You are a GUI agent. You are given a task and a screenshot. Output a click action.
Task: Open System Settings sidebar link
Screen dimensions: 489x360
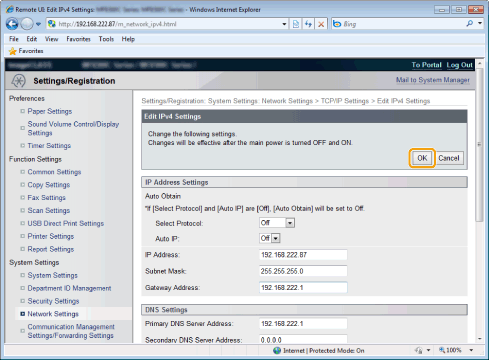(x=52, y=275)
